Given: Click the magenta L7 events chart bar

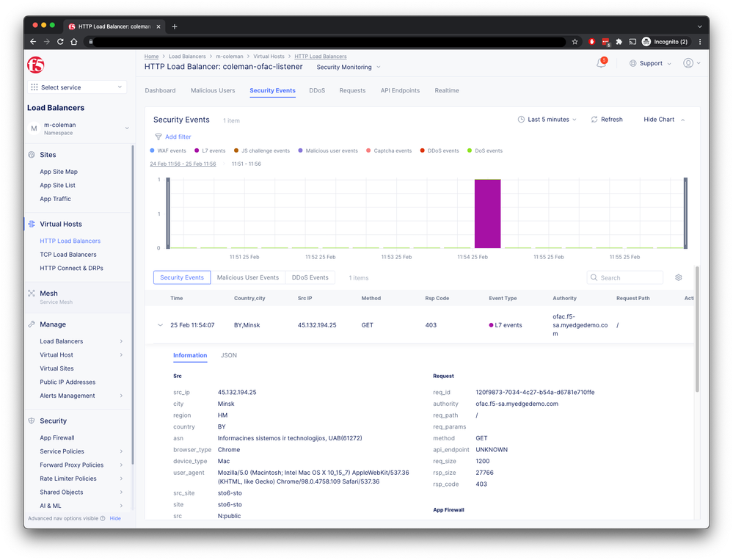Looking at the screenshot, I should (x=487, y=214).
